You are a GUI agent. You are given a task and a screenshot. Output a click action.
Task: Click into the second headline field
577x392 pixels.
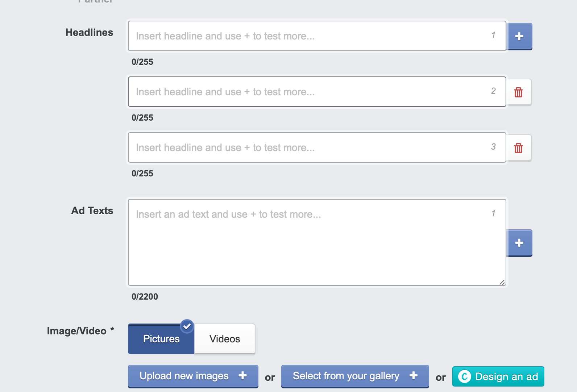click(x=308, y=92)
